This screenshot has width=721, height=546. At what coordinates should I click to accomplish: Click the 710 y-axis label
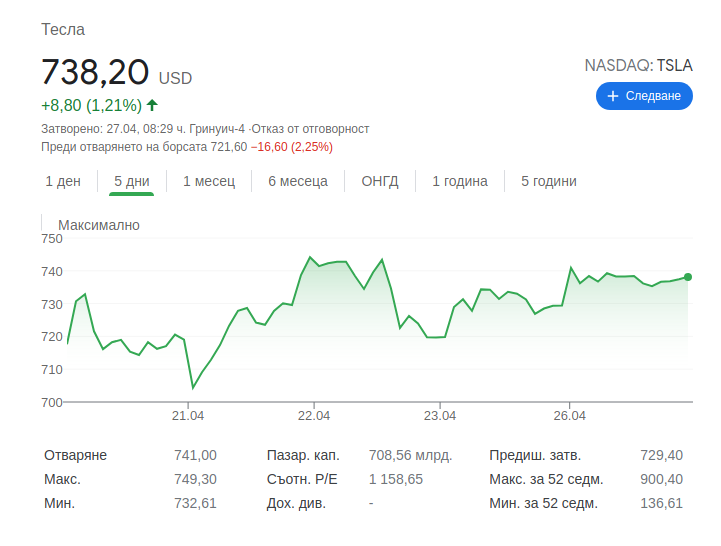52,369
